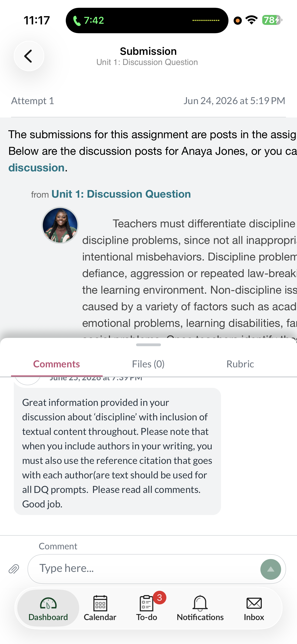The width and height of the screenshot is (297, 644).
Task: Tap the back arrow button
Action: [29, 56]
